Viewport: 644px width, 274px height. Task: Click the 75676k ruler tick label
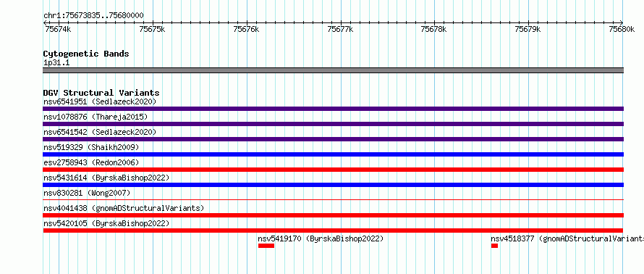[247, 29]
